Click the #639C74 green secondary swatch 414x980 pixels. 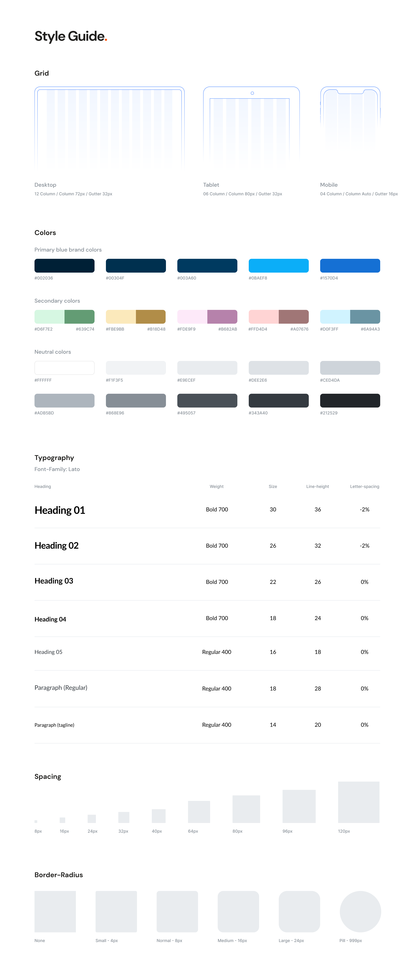click(x=79, y=317)
